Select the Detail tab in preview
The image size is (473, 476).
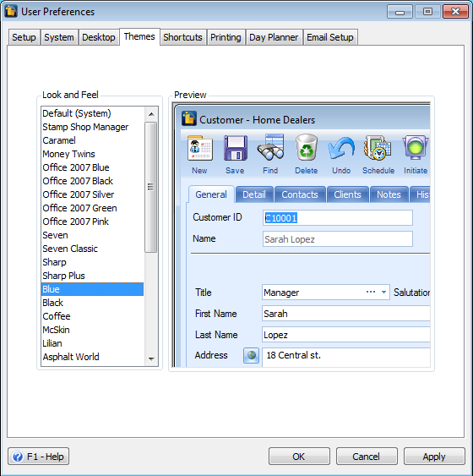pyautogui.click(x=254, y=194)
